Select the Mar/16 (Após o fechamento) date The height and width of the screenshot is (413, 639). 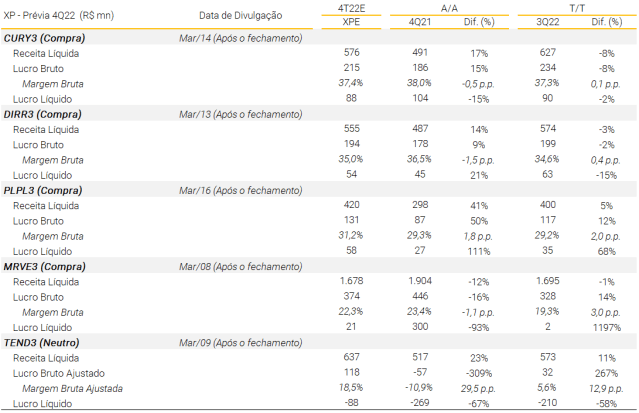click(x=240, y=190)
